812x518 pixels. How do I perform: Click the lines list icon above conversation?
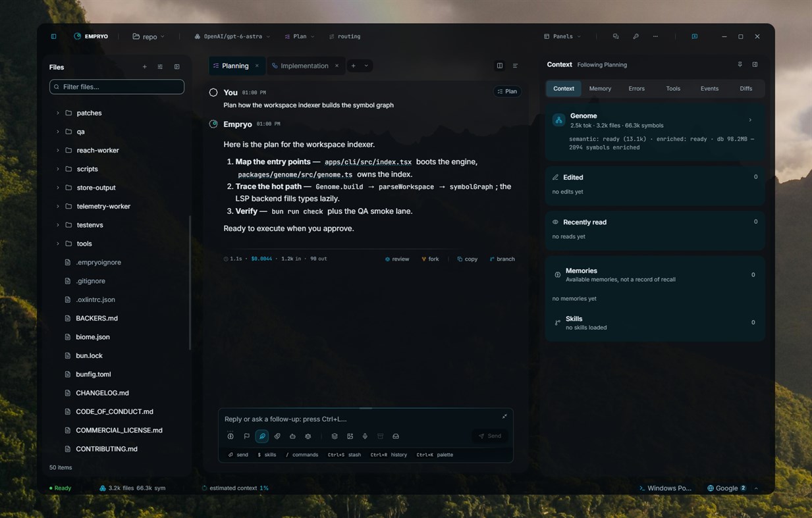coord(515,66)
